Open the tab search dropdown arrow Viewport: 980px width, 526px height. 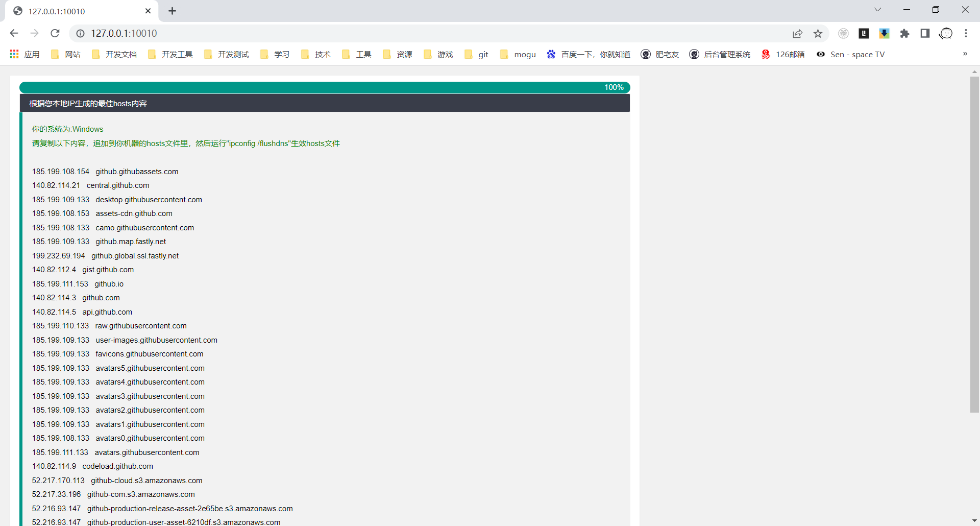point(877,10)
